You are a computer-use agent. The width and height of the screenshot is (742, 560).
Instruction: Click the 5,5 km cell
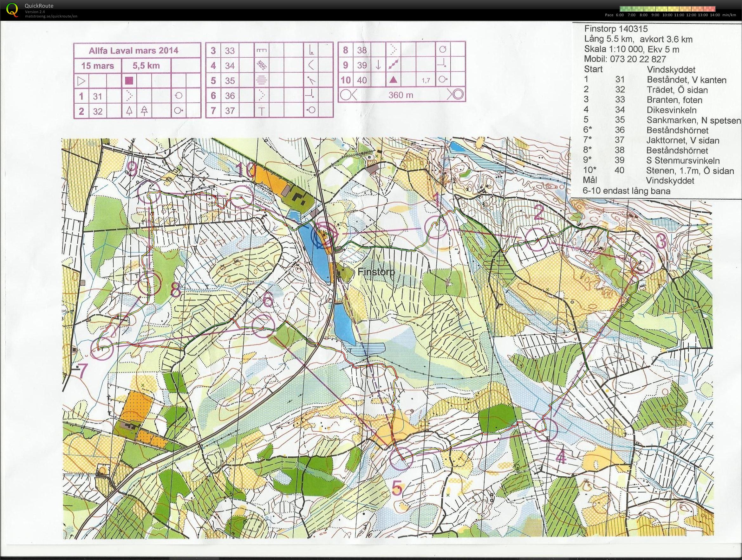coord(146,66)
